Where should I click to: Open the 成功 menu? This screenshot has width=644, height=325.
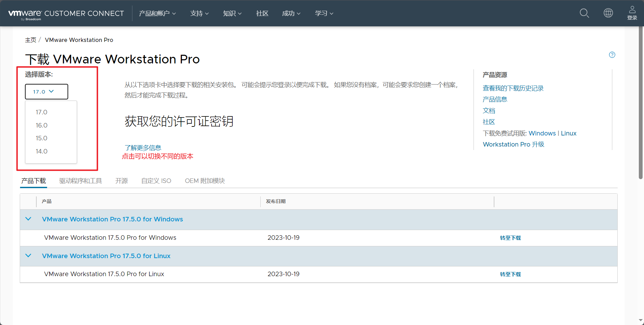point(291,14)
